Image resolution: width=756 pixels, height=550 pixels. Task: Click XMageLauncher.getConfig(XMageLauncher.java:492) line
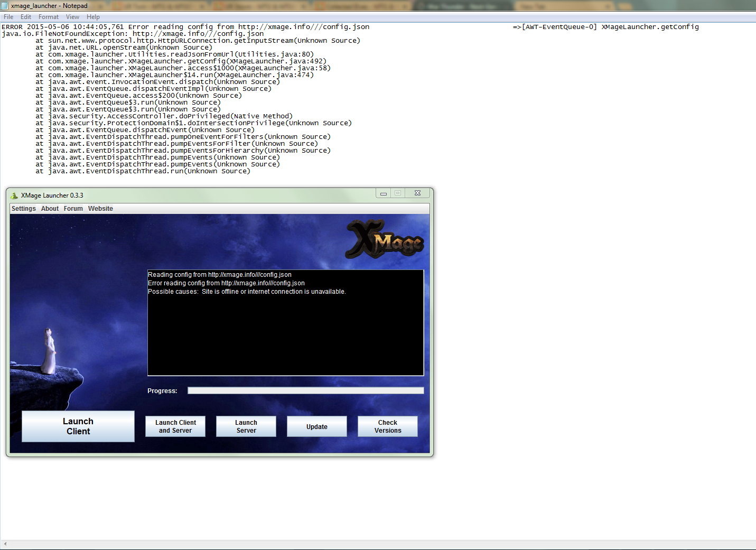[x=181, y=61]
